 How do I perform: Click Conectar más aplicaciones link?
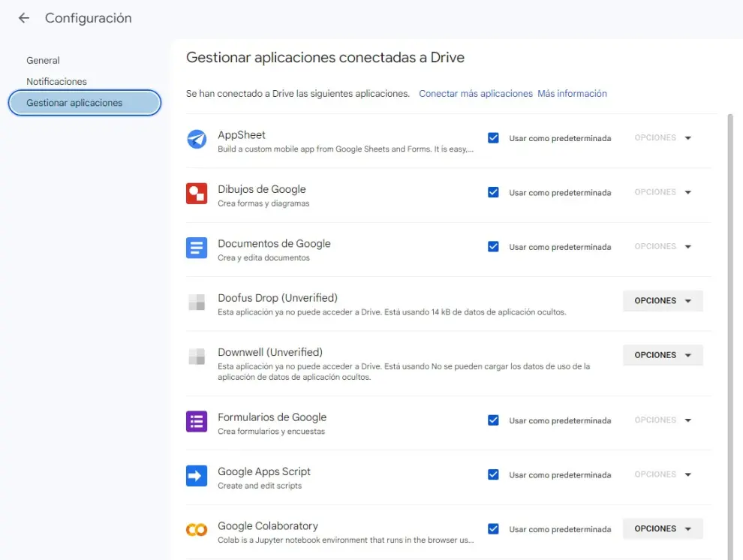(476, 94)
